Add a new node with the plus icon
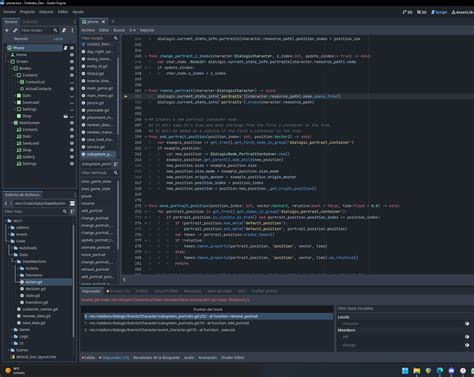This screenshot has height=377, width=474. [x=7, y=30]
